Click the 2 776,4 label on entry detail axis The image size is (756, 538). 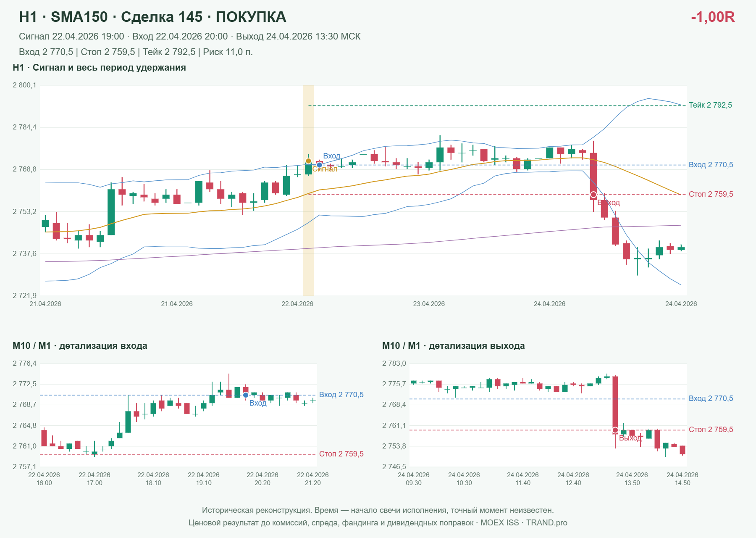coord(24,364)
